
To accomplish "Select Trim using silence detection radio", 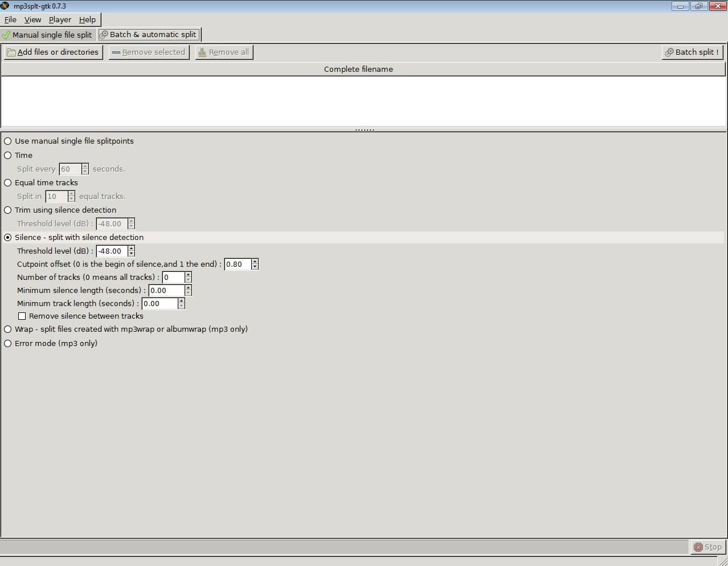I will pyautogui.click(x=60, y=210).
